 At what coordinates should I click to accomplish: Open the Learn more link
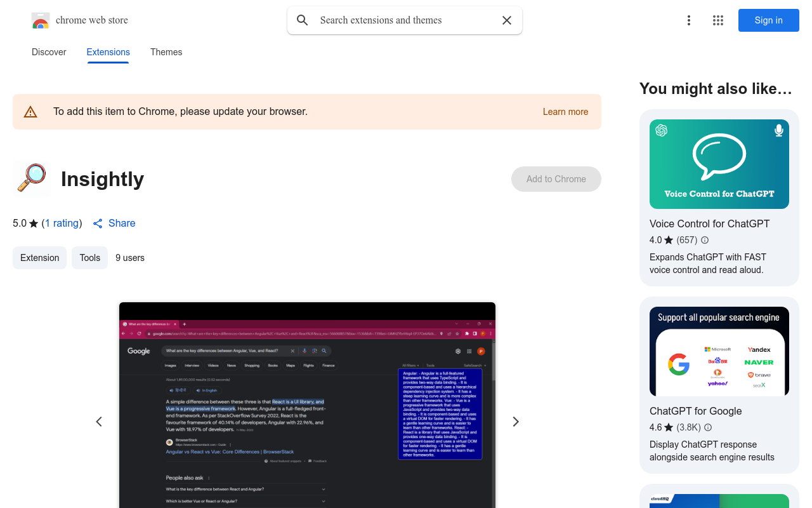click(565, 112)
